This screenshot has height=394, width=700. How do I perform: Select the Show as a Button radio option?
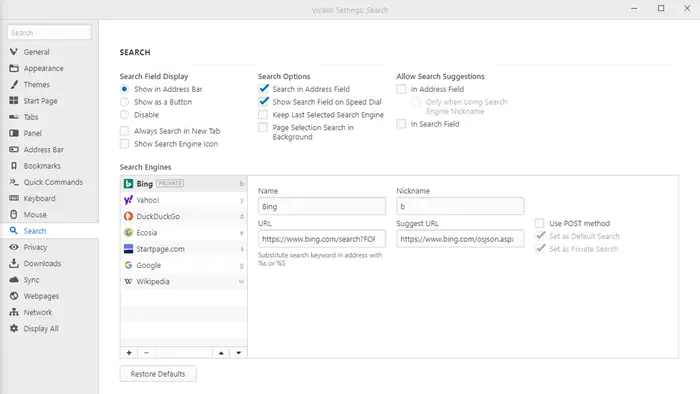pos(125,102)
